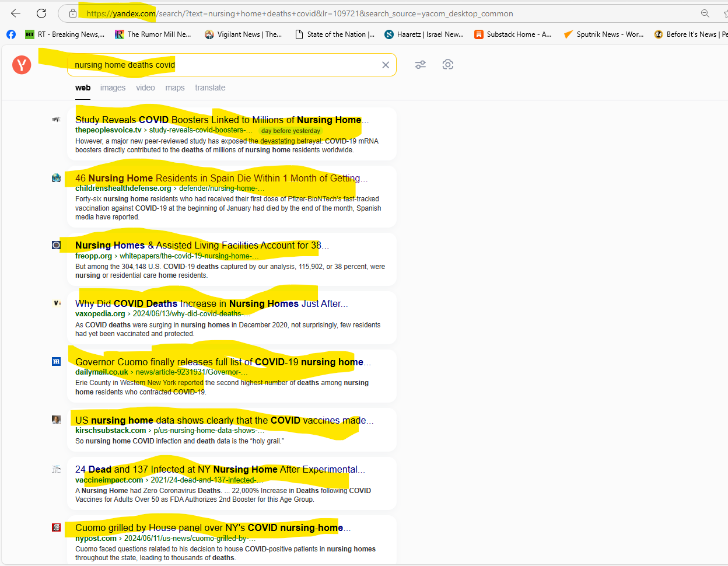The width and height of the screenshot is (728, 566).
Task: Open 'Why Did COVID Deaths Increase' result
Action: [212, 303]
